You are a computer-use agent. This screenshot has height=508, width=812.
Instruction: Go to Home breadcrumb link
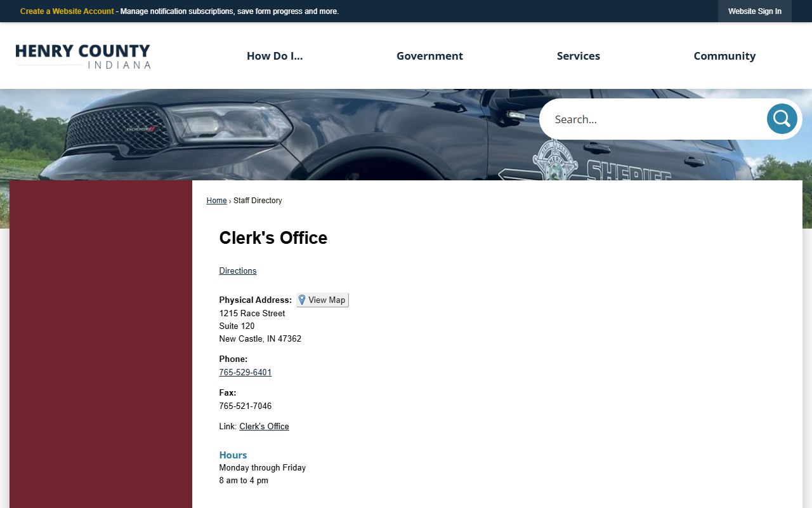(216, 201)
